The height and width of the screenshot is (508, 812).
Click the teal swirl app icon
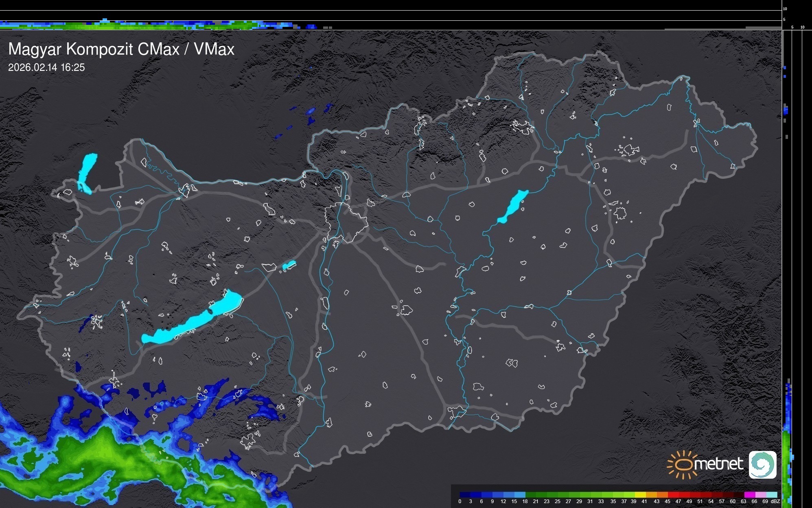pos(762,465)
